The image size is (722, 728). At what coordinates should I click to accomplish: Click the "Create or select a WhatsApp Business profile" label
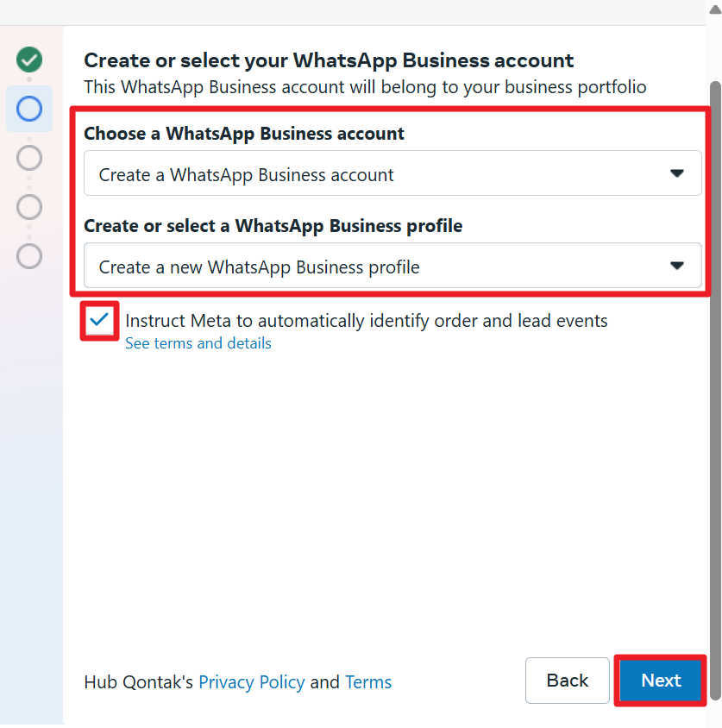click(273, 226)
